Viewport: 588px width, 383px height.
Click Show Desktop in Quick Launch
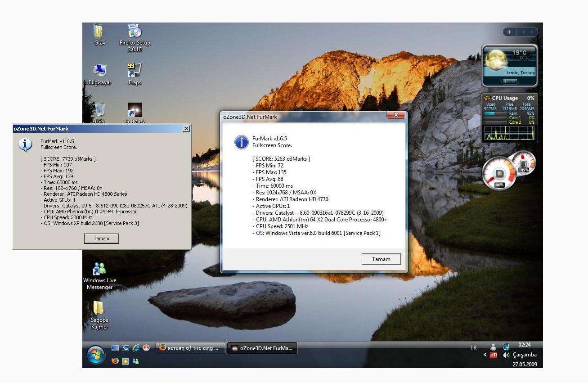115,348
